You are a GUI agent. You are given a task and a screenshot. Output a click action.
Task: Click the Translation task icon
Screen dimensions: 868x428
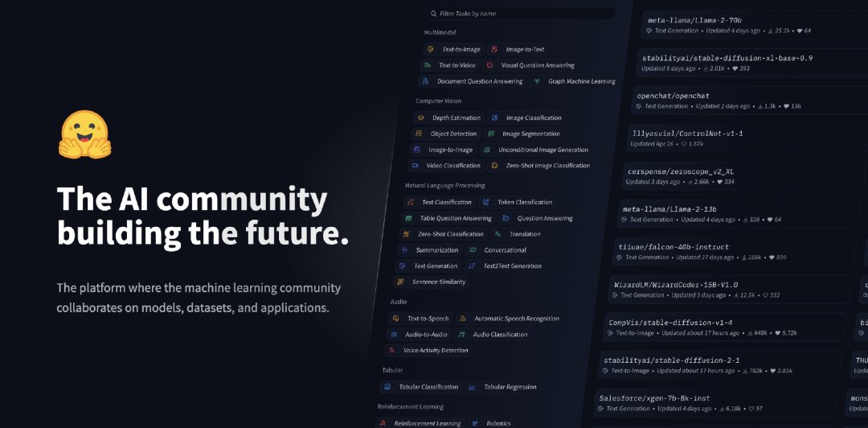pos(498,234)
